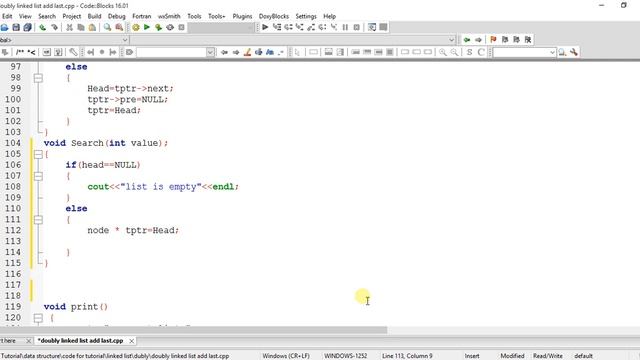Build the project with the gear icon

click(136, 27)
